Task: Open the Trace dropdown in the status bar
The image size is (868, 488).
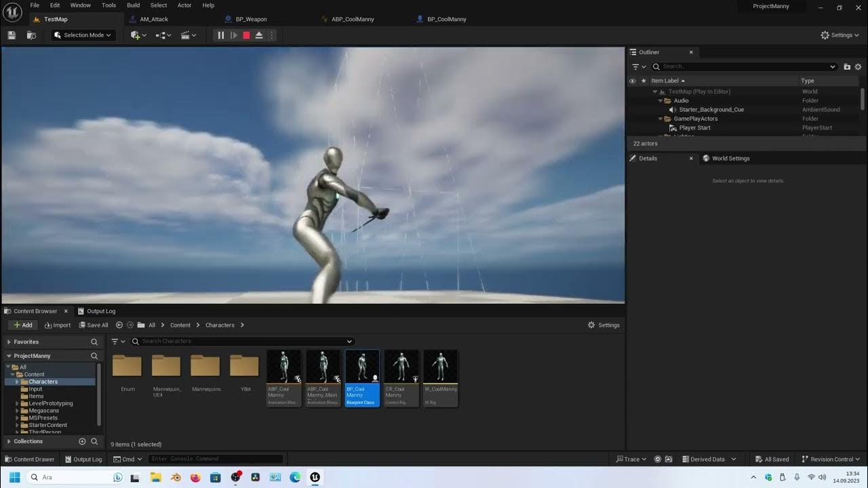Action: tap(631, 460)
